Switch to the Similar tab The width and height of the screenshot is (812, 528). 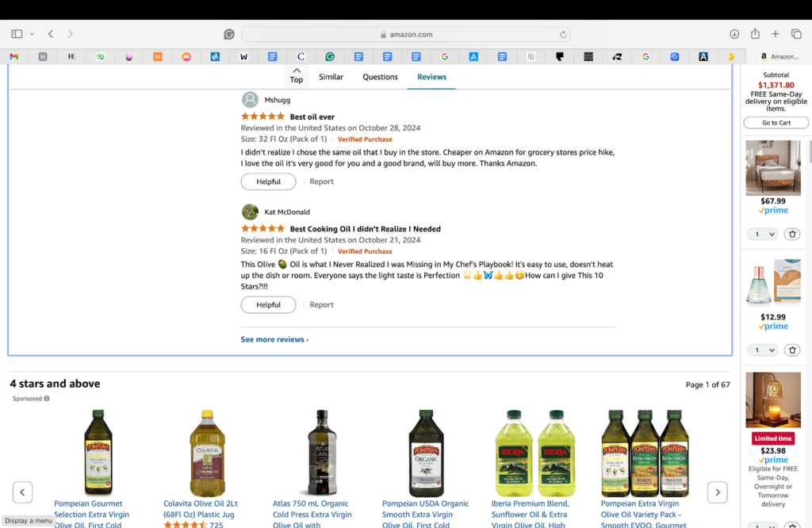pyautogui.click(x=331, y=77)
